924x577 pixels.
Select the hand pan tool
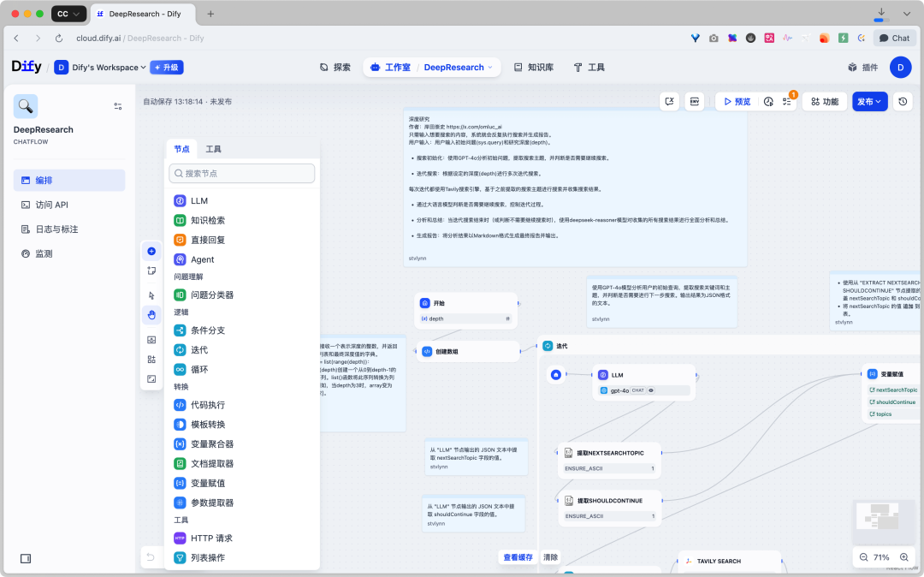click(x=151, y=315)
